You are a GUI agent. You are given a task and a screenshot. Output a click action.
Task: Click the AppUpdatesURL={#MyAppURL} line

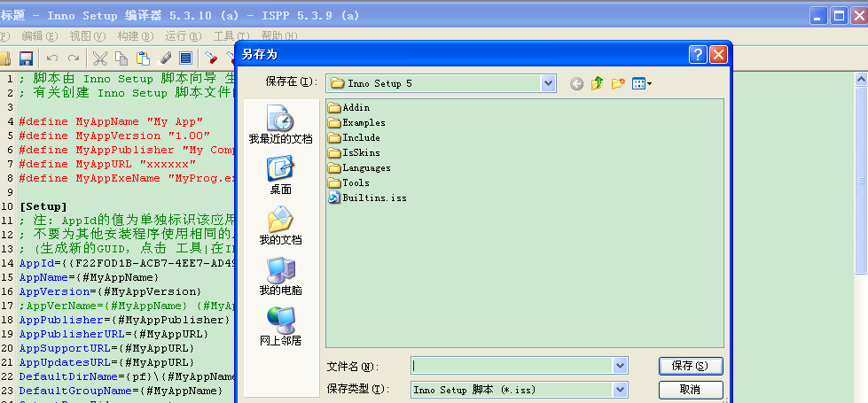pyautogui.click(x=106, y=362)
